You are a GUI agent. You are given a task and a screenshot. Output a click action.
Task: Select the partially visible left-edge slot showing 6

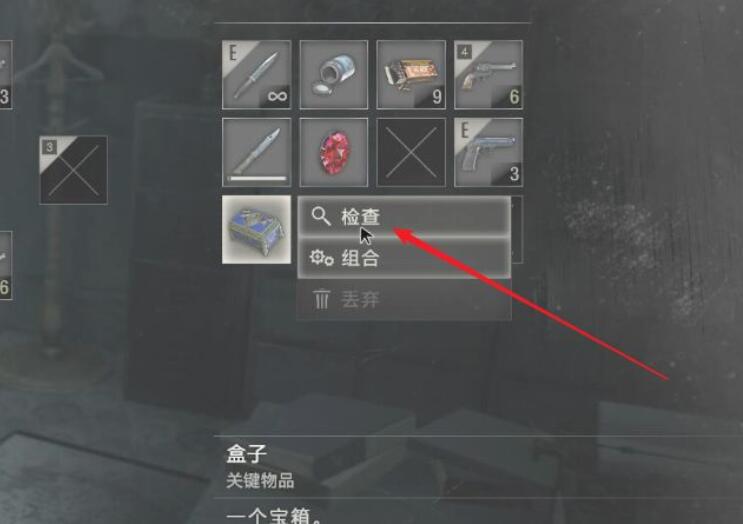click(6, 265)
